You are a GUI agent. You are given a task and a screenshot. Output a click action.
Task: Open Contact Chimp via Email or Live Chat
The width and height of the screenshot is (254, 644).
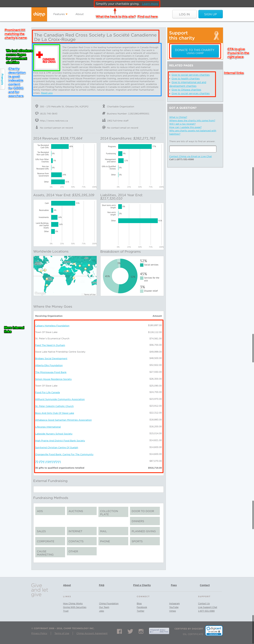tap(190, 156)
